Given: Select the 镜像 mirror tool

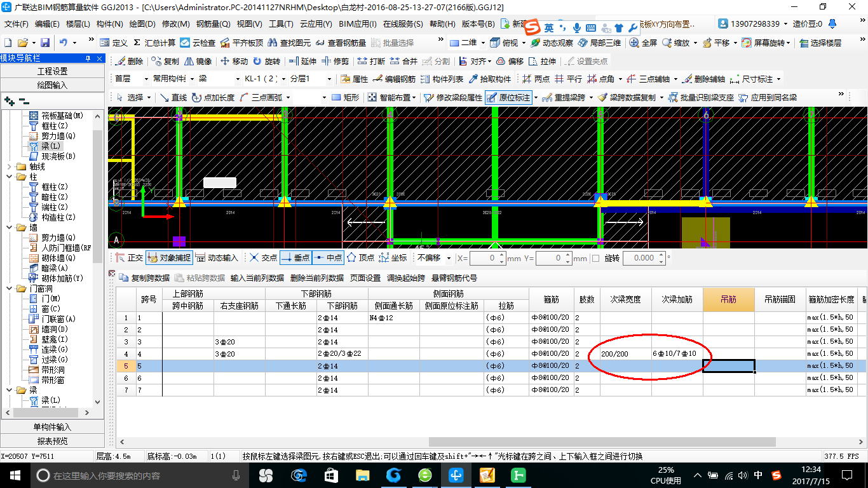Looking at the screenshot, I should pyautogui.click(x=198, y=61).
